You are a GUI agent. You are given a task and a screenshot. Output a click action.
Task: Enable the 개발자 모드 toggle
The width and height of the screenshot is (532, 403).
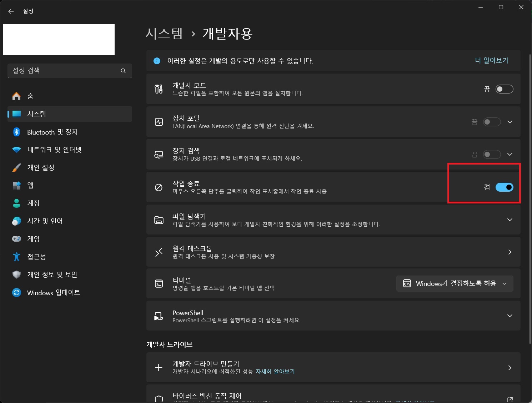pyautogui.click(x=504, y=89)
